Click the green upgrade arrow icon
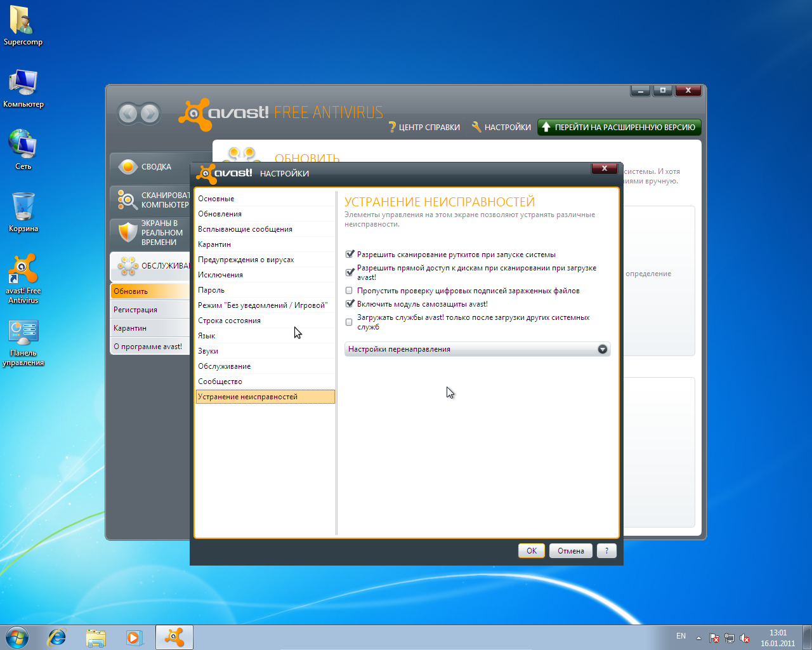The width and height of the screenshot is (812, 650). [546, 127]
